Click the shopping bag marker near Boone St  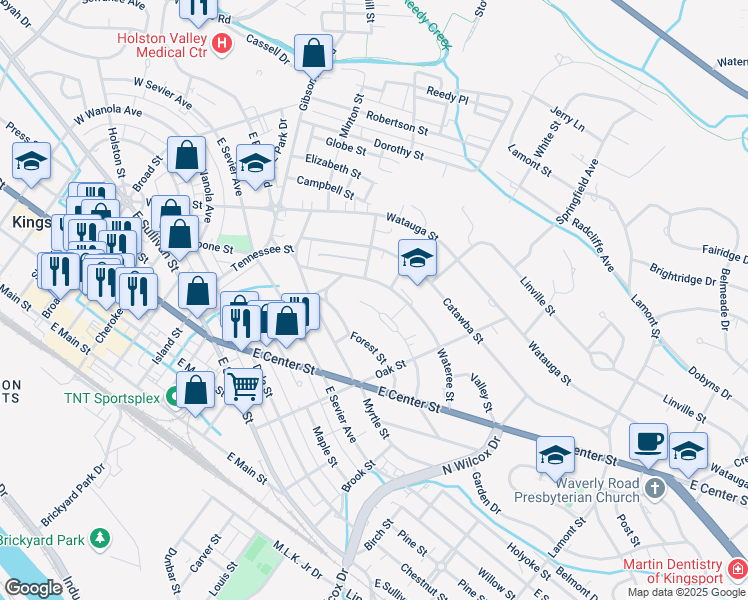coord(180,237)
